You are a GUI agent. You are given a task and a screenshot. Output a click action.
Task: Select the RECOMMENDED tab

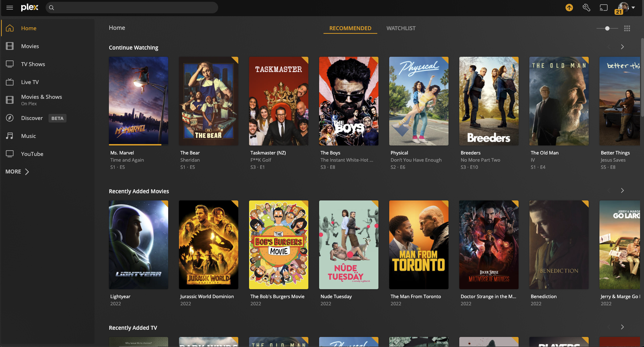(x=350, y=28)
